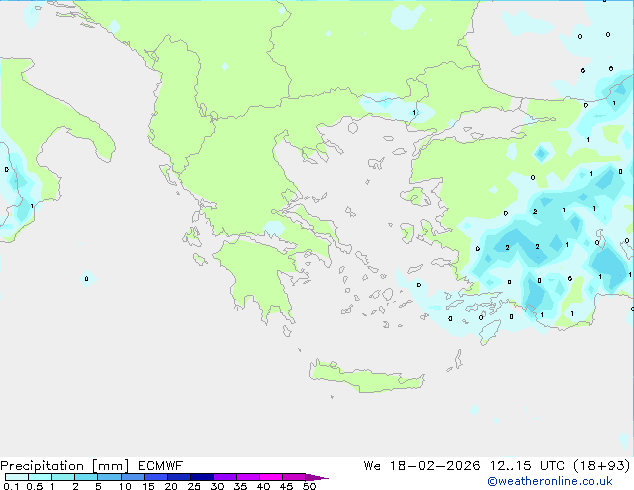Click the 25–30 mm navy legend swatch
This screenshot has width=634, height=490.
pyautogui.click(x=202, y=477)
